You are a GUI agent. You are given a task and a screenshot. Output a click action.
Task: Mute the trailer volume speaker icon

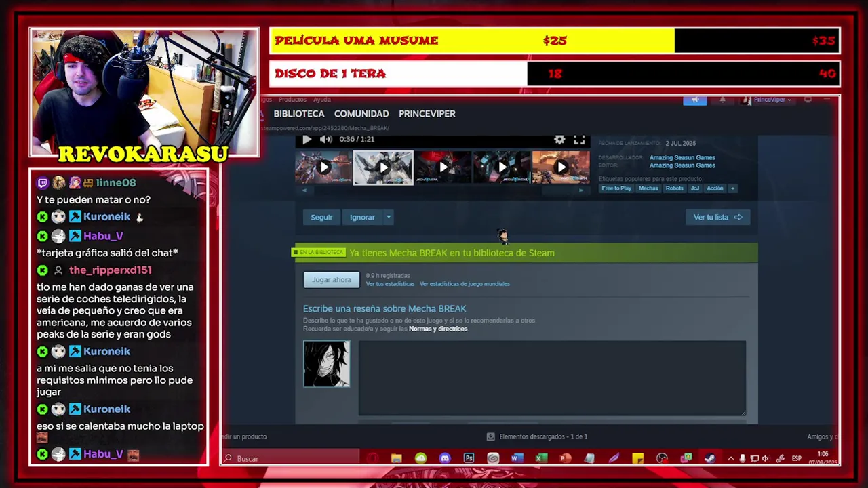click(325, 139)
